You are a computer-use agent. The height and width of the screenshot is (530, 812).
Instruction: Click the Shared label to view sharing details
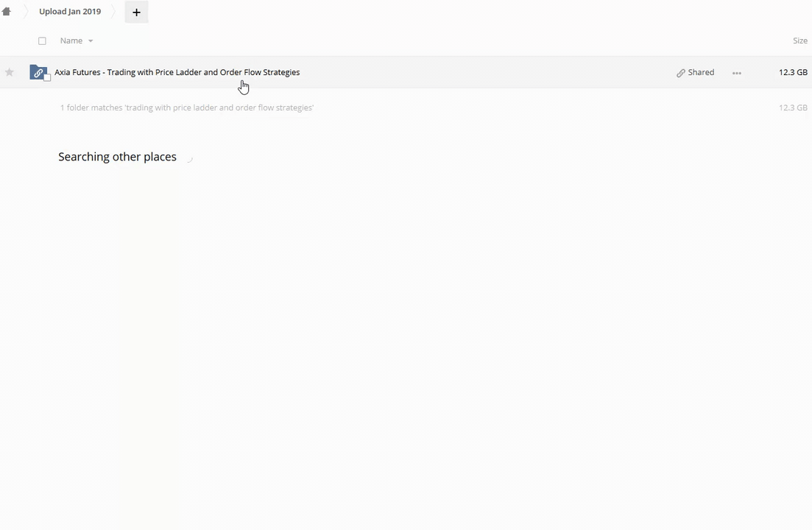[701, 72]
